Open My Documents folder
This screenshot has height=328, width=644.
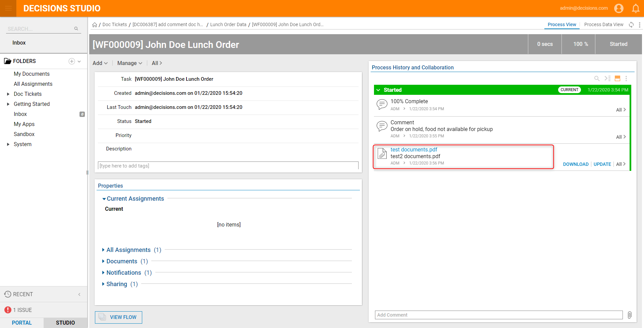tap(32, 74)
